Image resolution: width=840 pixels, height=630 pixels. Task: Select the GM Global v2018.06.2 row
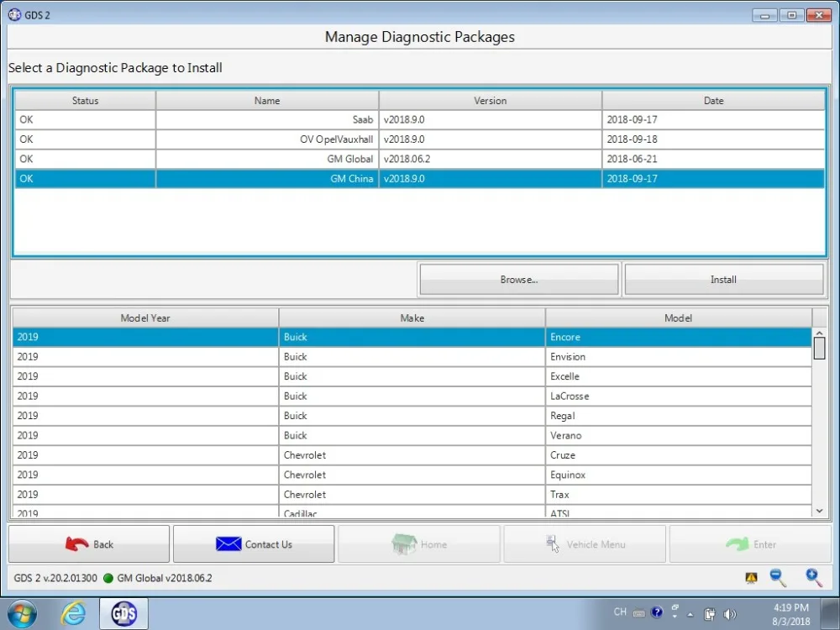(x=419, y=159)
